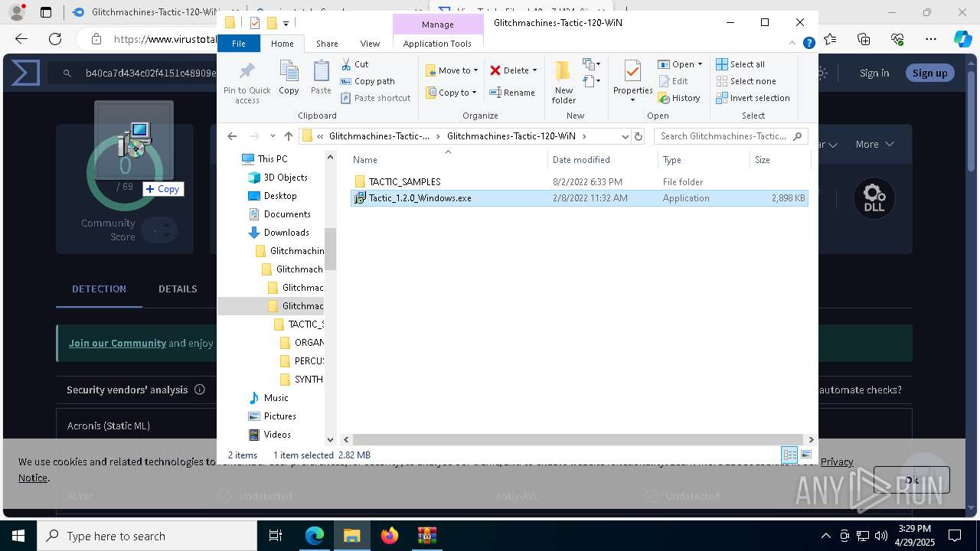Click the Paste ribbon button

pyautogui.click(x=321, y=78)
